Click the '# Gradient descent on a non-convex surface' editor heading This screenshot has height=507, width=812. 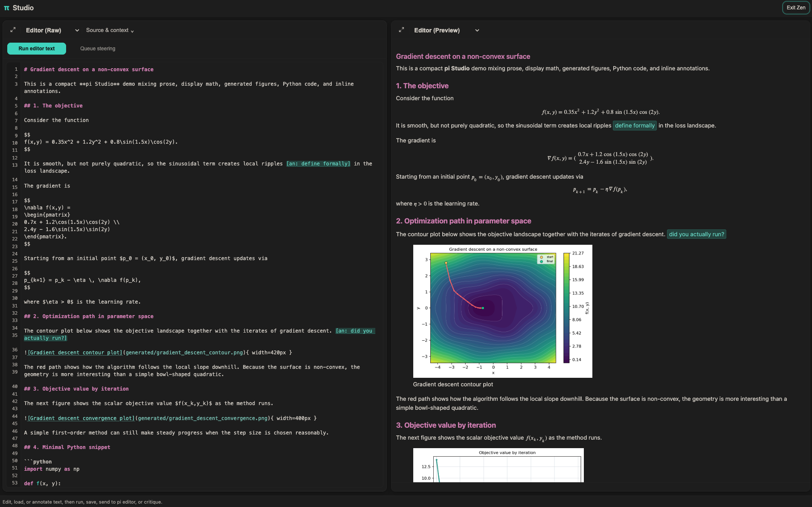(89, 70)
